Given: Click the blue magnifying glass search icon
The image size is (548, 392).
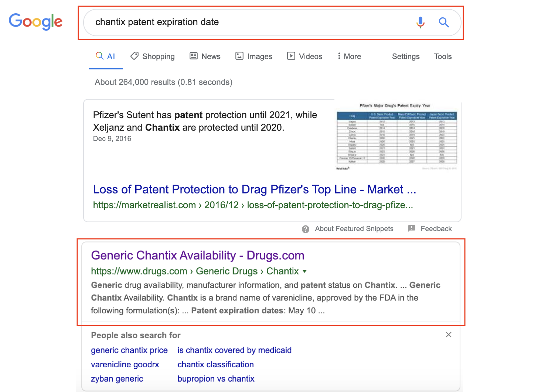Looking at the screenshot, I should [x=444, y=23].
